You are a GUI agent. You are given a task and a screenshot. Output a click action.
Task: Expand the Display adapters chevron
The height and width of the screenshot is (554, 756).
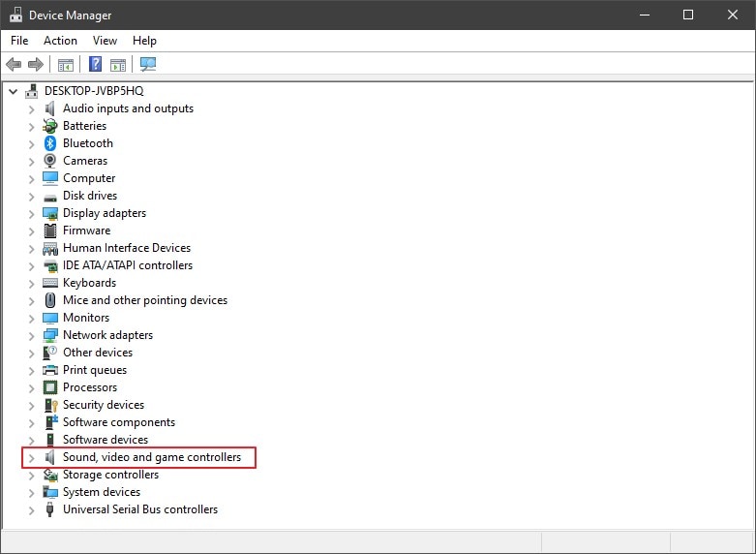click(x=31, y=214)
